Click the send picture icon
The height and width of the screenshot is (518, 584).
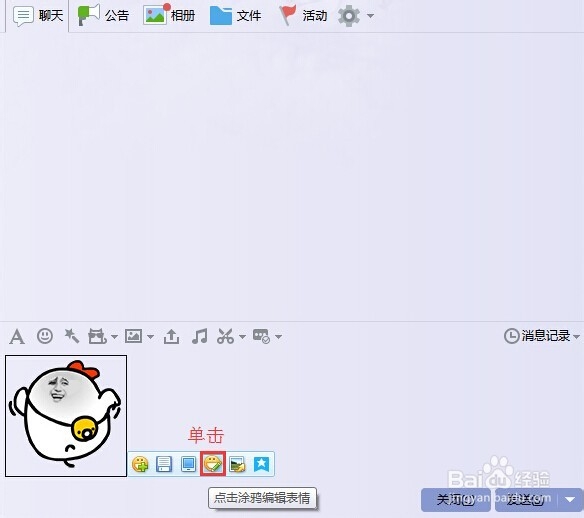coord(133,336)
